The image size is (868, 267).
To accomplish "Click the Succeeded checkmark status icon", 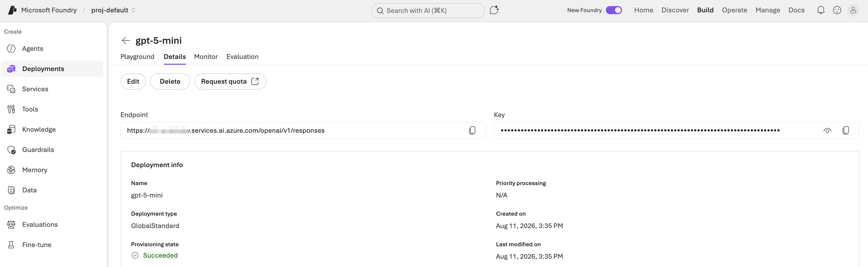I will coord(135,255).
